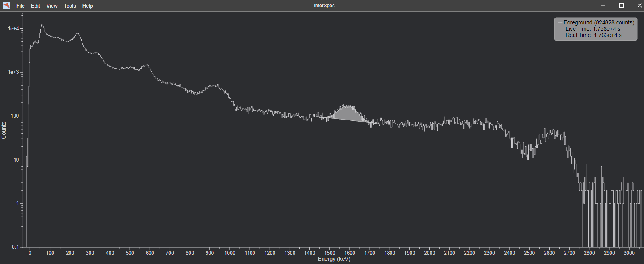Click the Live Time text in legend
This screenshot has height=264, width=644.
pyautogui.click(x=593, y=29)
